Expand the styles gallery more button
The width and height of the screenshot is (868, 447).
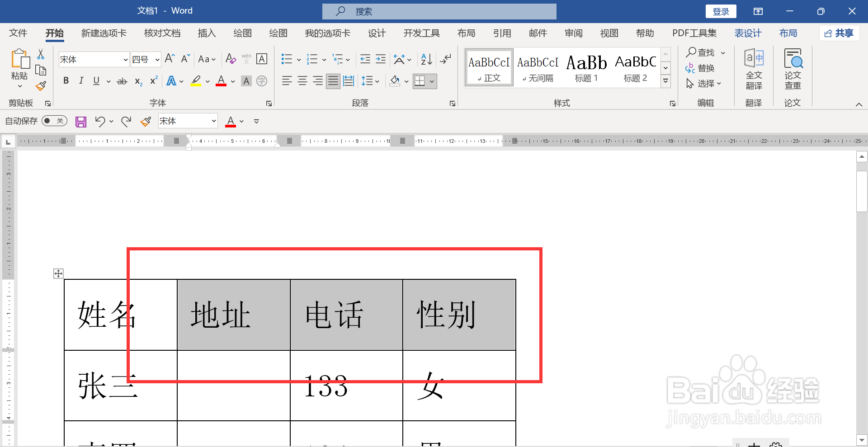665,81
